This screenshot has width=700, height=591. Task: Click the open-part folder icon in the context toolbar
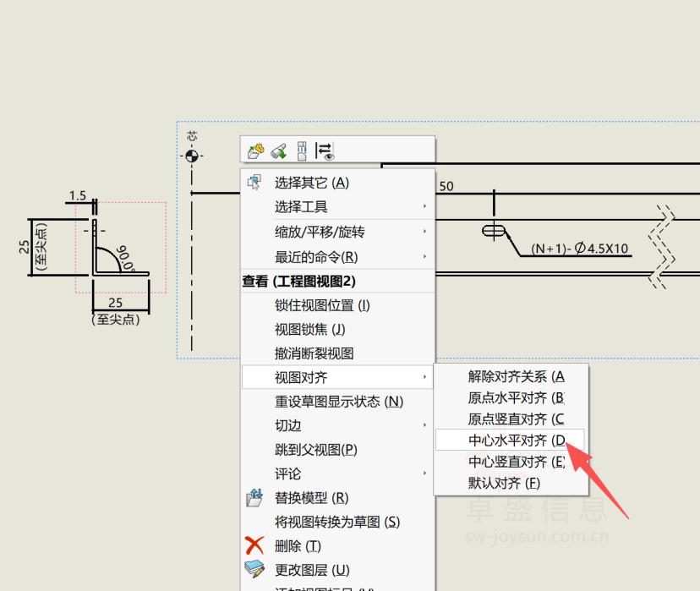point(255,151)
